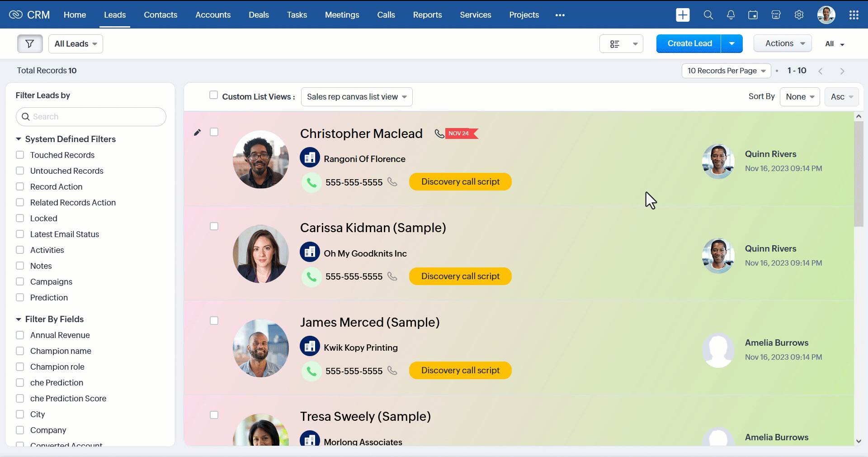This screenshot has width=868, height=457.
Task: Click the Create Lead button
Action: (x=689, y=43)
